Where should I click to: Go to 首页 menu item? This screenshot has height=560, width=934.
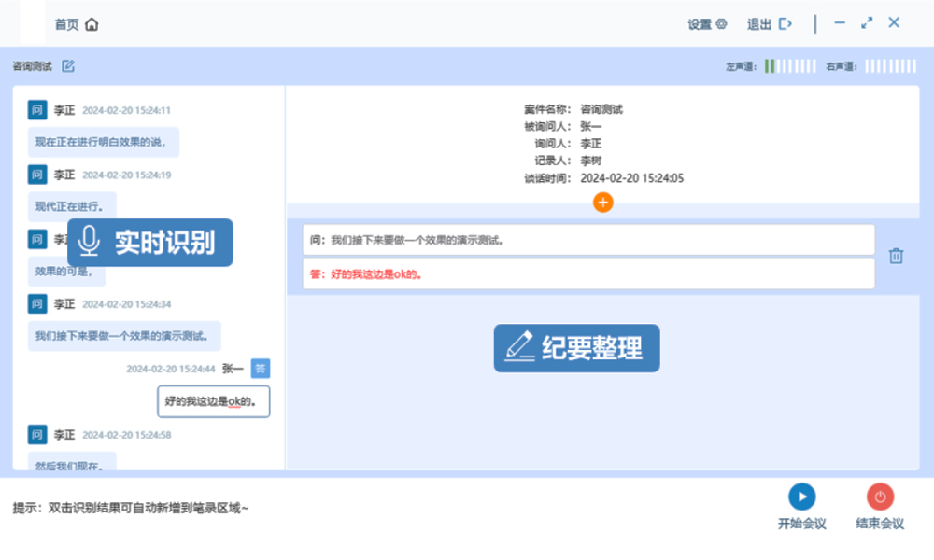pyautogui.click(x=66, y=24)
